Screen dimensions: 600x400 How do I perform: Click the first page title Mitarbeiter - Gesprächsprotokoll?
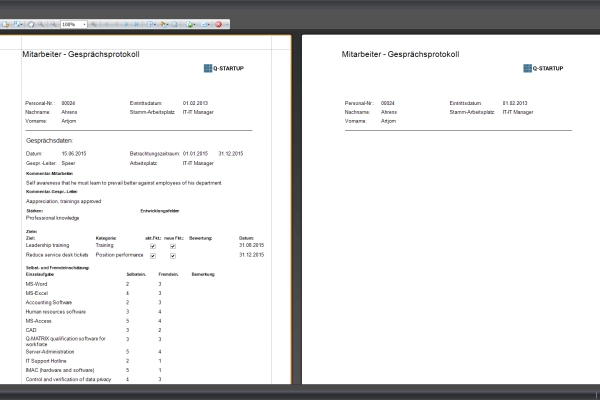point(81,54)
